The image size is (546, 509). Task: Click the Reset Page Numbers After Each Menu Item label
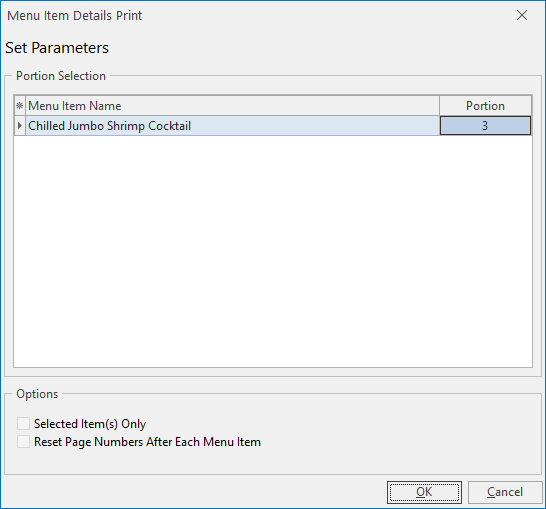147,442
